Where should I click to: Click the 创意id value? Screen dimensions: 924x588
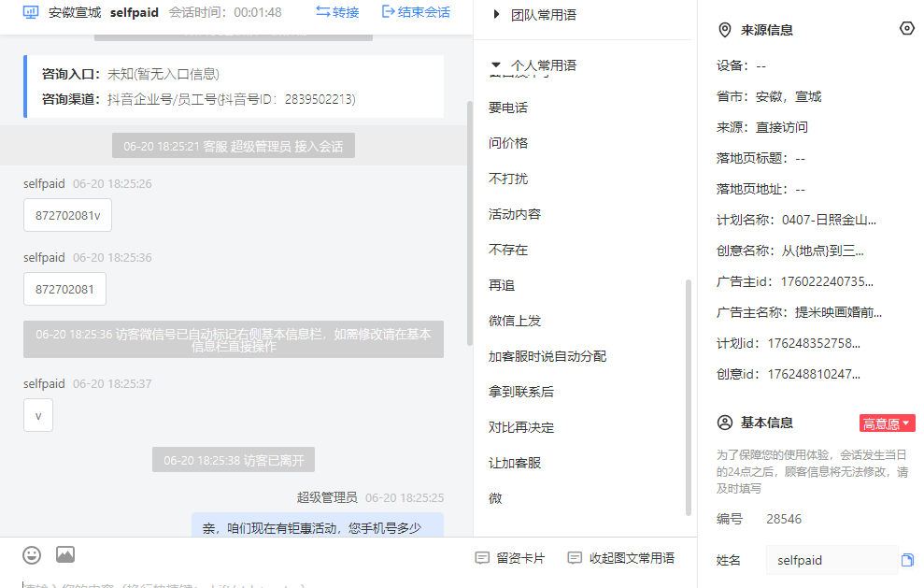(814, 374)
